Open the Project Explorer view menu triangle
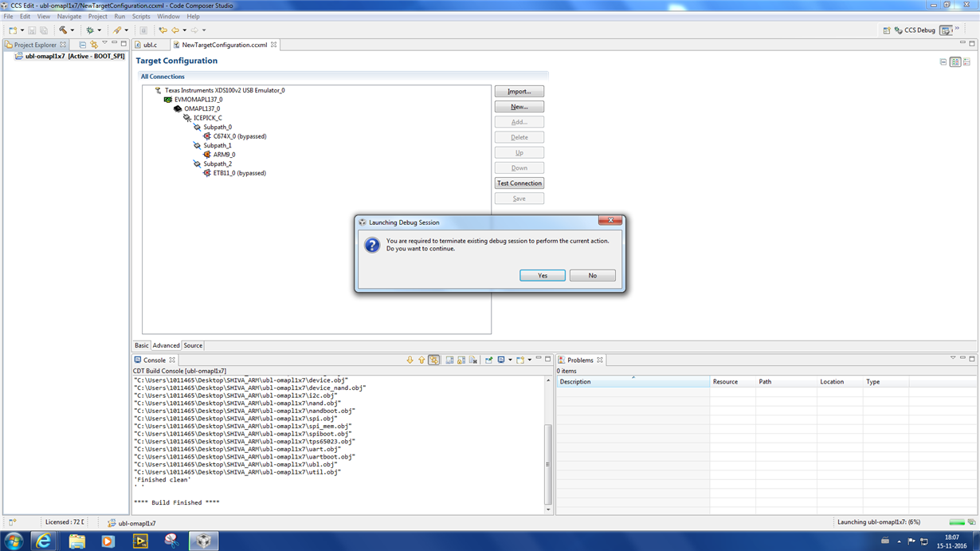Viewport: 980px width, 551px height. click(x=105, y=42)
